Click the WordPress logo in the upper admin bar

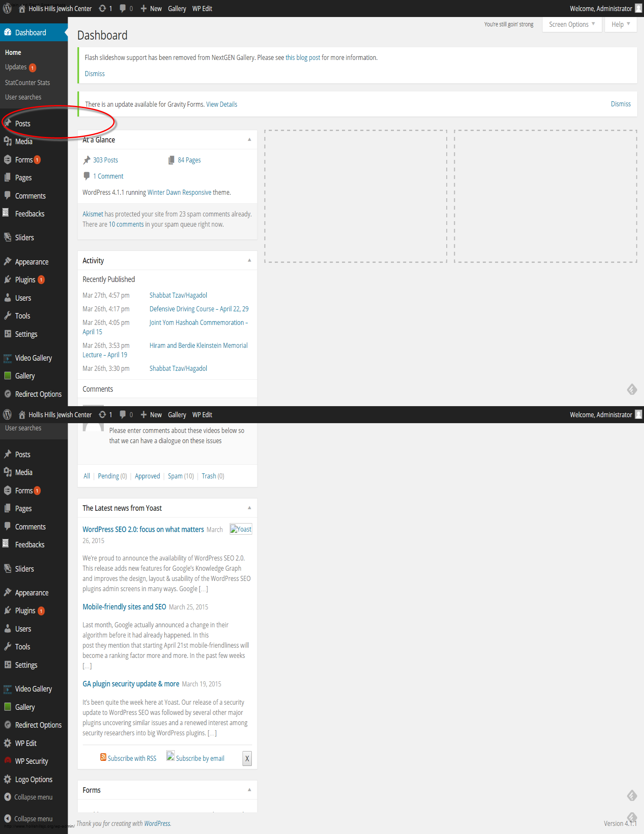(x=7, y=9)
